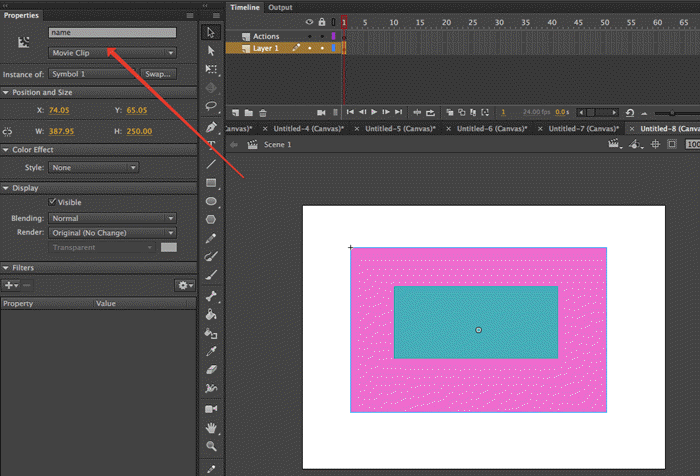The width and height of the screenshot is (700, 476).
Task: Toggle the width-height link lock
Action: click(x=8, y=130)
